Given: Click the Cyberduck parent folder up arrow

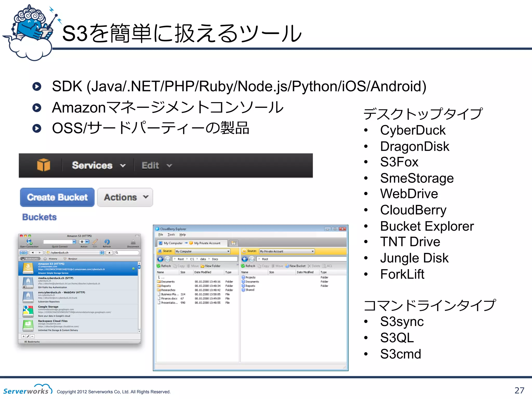Looking at the screenshot, I should point(109,252).
